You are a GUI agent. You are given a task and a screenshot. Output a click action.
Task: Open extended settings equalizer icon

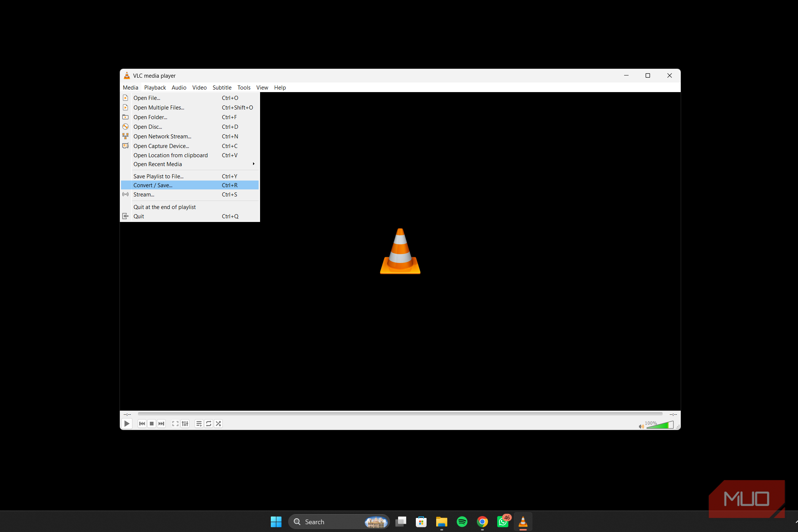pyautogui.click(x=185, y=424)
